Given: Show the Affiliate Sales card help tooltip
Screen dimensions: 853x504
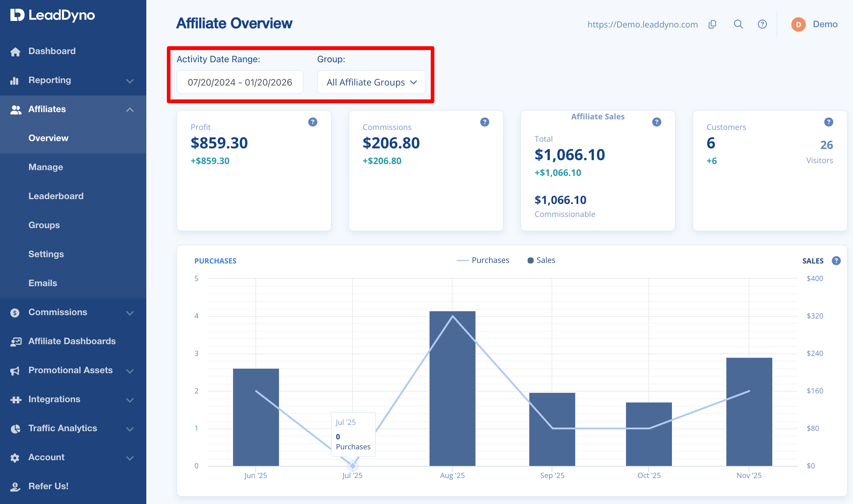Looking at the screenshot, I should (656, 122).
